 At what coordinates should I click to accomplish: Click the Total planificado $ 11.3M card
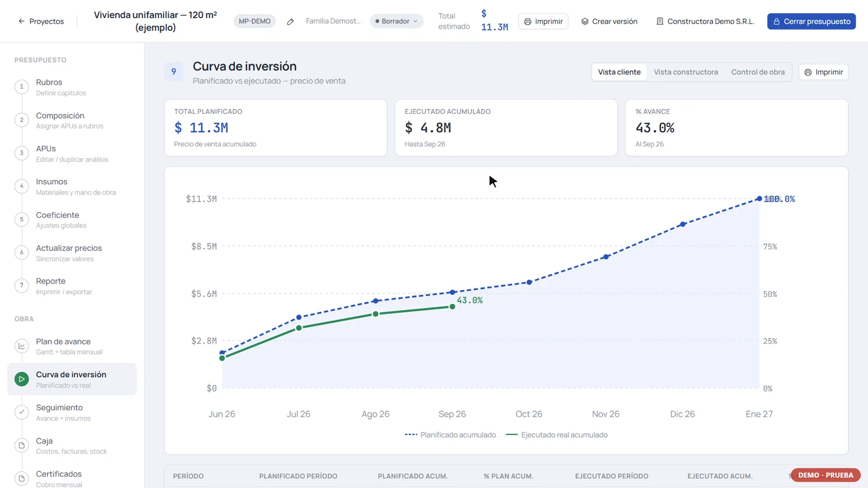click(x=276, y=127)
